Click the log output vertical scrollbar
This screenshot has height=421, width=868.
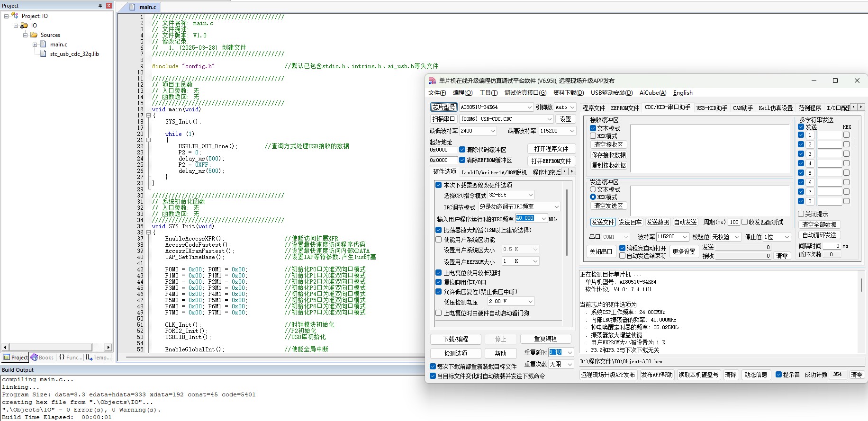861,285
